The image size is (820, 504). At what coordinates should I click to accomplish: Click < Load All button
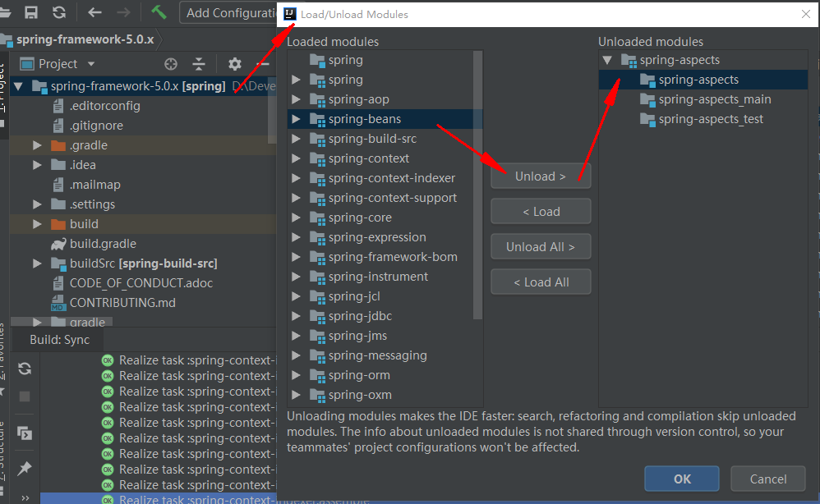tap(541, 282)
